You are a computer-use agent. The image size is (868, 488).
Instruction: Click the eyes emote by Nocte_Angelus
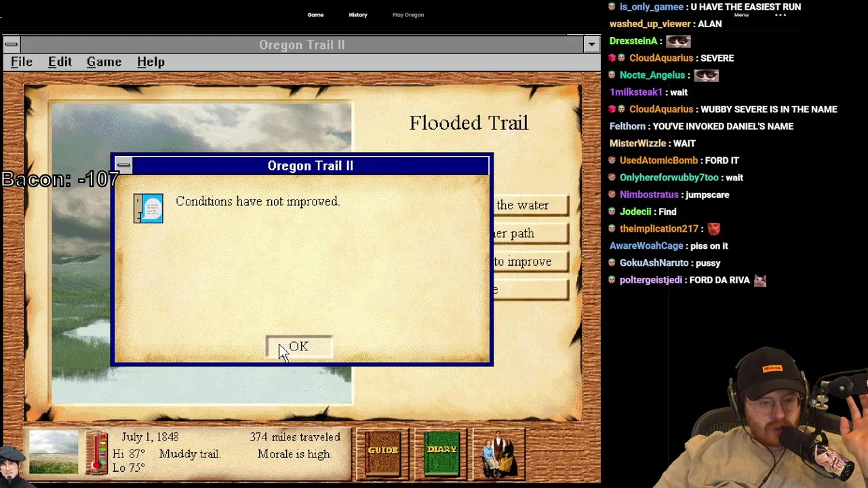tap(706, 75)
